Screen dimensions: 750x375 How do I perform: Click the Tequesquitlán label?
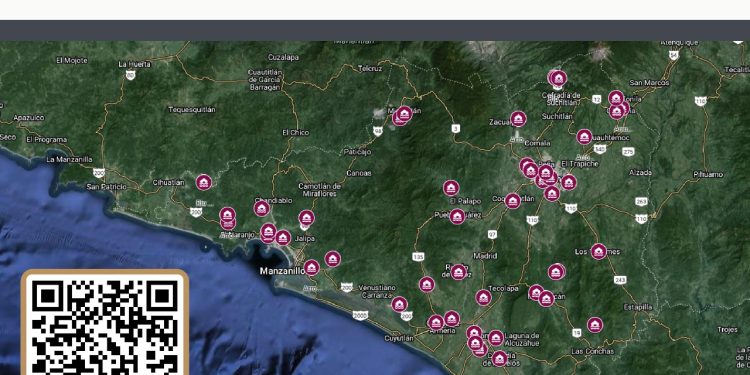coord(192,110)
